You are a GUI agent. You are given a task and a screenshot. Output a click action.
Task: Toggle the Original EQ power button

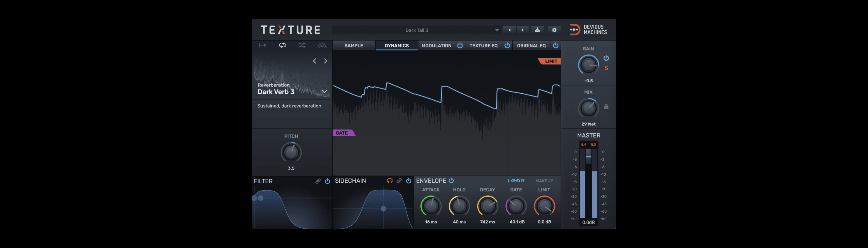555,45
